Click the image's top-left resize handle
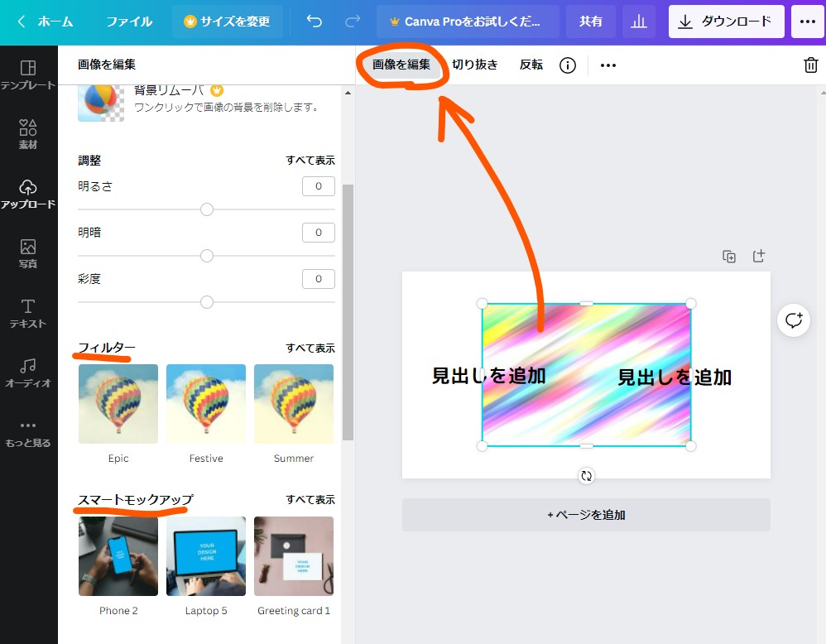 482,304
